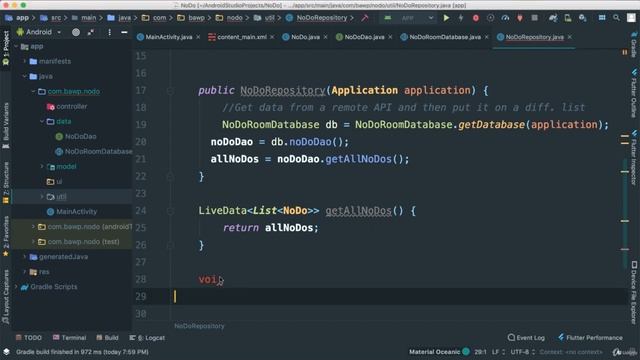This screenshot has width=640, height=360.
Task: Open the run configuration app dropdown
Action: pos(409,18)
